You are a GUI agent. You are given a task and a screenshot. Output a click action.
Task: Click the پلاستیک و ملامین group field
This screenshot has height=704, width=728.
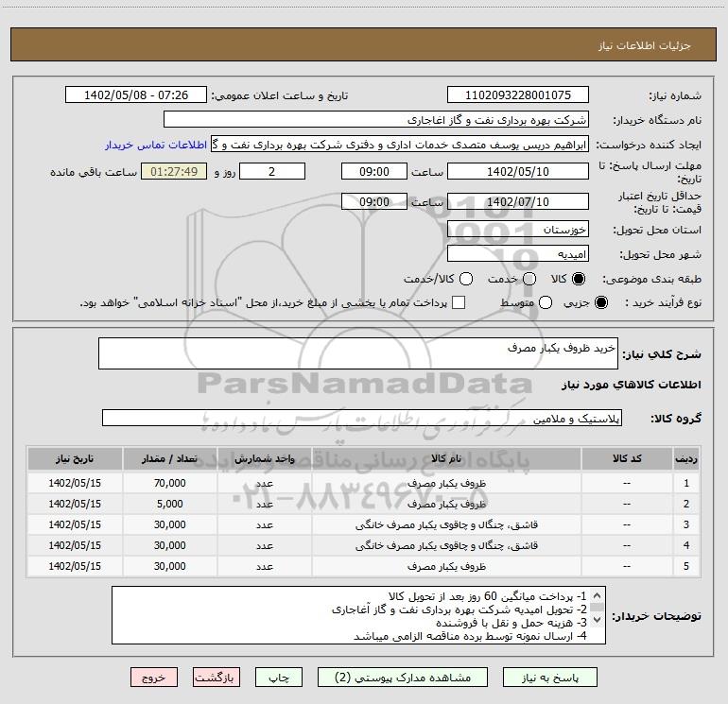[362, 418]
